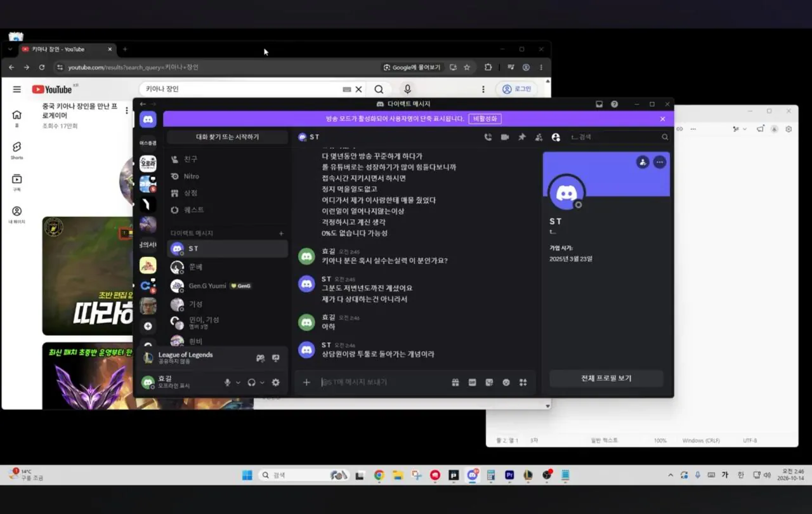Image resolution: width=812 pixels, height=514 pixels.
Task: Open YouTube settings three-dot menu
Action: pos(483,89)
